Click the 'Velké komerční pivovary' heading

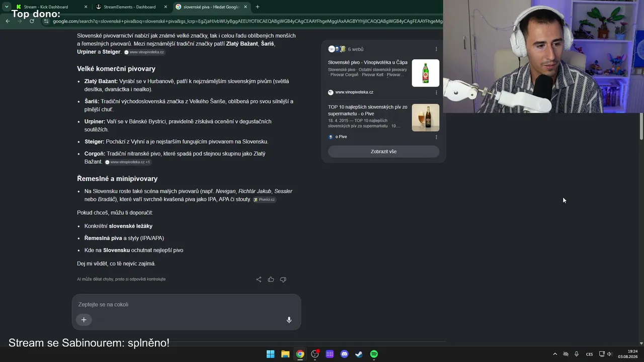(116, 69)
